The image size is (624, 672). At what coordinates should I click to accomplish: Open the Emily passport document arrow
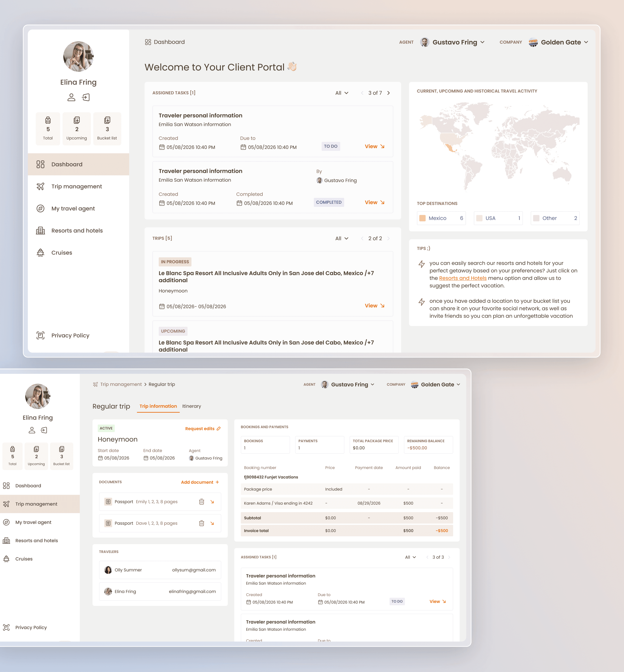[212, 502]
